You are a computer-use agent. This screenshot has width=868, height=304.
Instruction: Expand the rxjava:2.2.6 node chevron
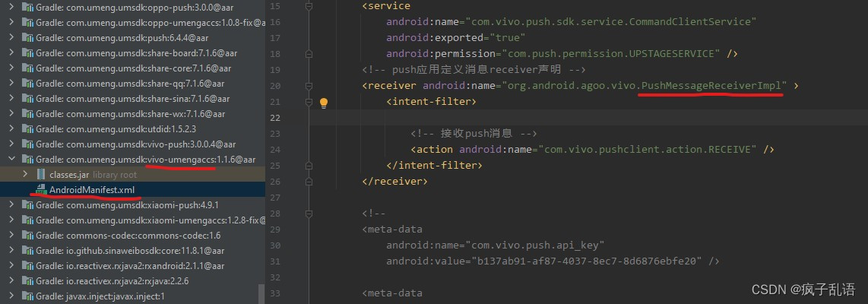click(12, 280)
